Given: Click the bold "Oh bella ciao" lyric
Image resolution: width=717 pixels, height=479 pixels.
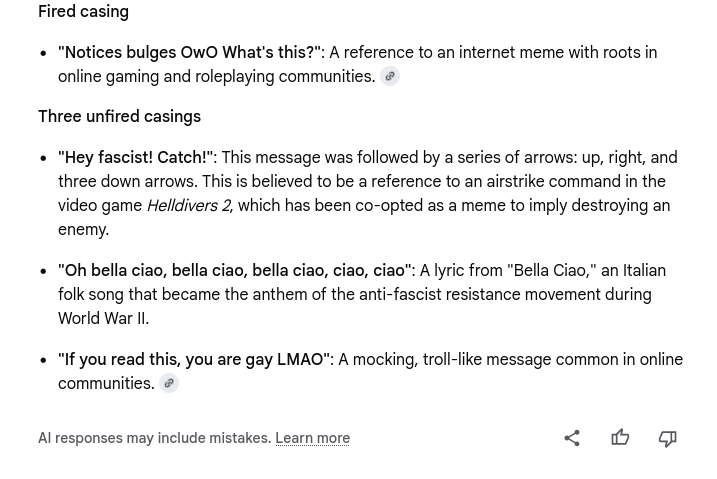Looking at the screenshot, I should click(235, 271).
